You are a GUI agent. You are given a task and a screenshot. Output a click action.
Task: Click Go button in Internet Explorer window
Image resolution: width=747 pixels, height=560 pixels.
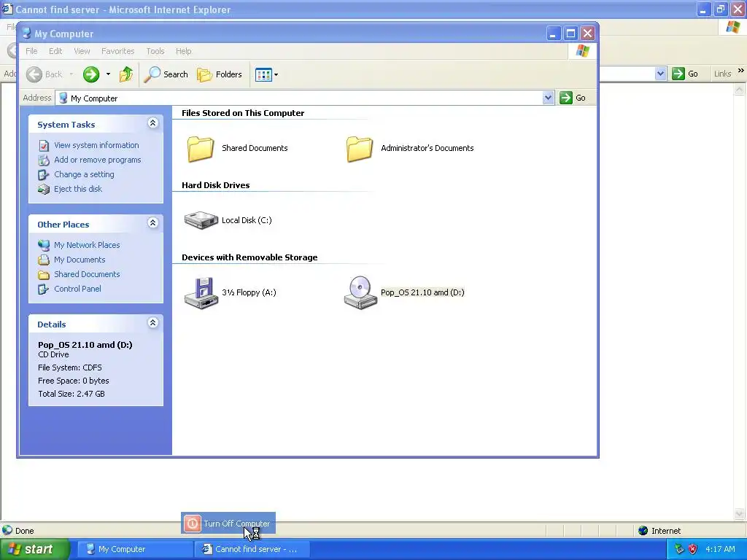pyautogui.click(x=685, y=74)
